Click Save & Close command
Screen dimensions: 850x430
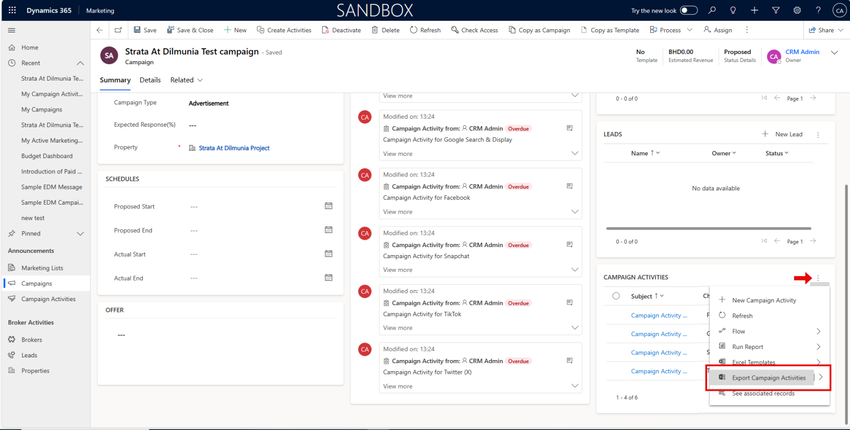pos(190,30)
